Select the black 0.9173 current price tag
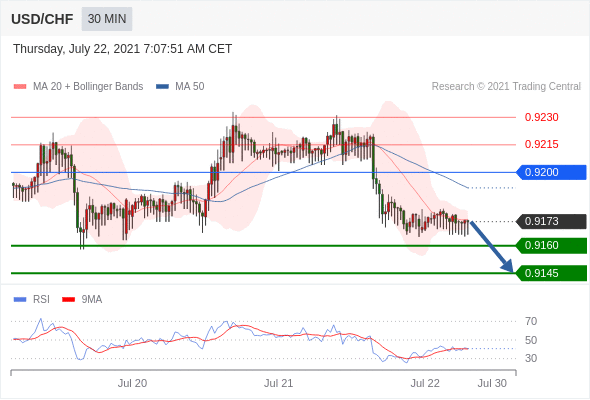Viewport: 590px width, 400px height. (x=551, y=221)
